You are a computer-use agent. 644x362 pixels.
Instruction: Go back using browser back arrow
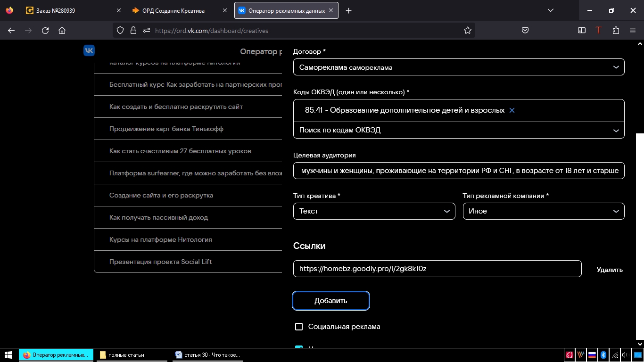(11, 31)
